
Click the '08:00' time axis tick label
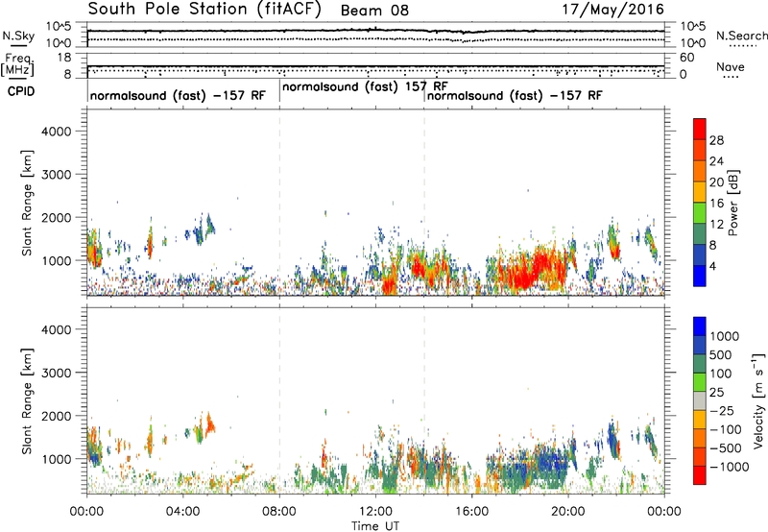point(279,512)
